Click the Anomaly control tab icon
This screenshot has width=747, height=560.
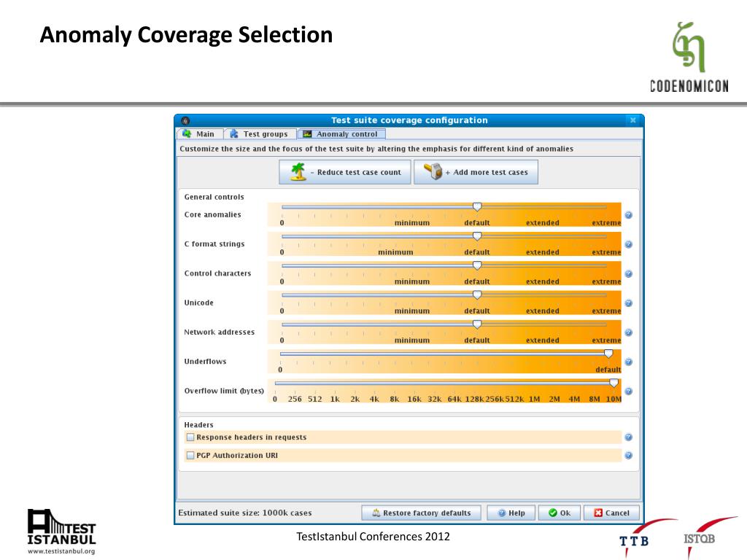pyautogui.click(x=307, y=134)
